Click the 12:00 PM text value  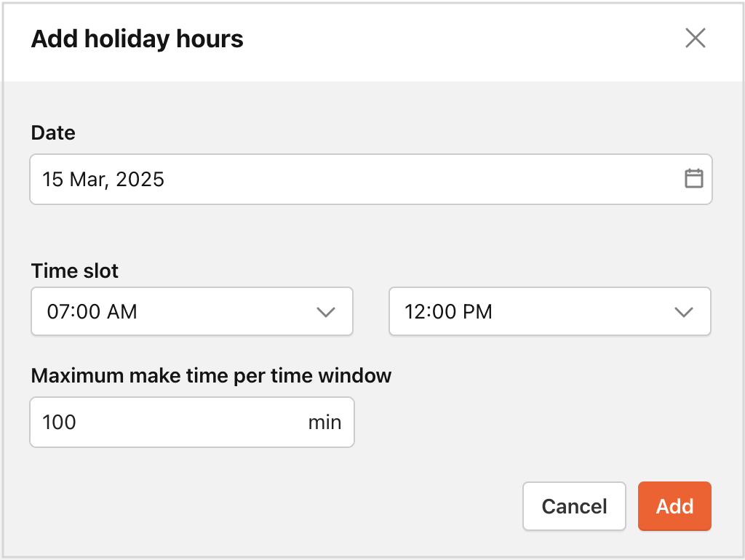[448, 312]
